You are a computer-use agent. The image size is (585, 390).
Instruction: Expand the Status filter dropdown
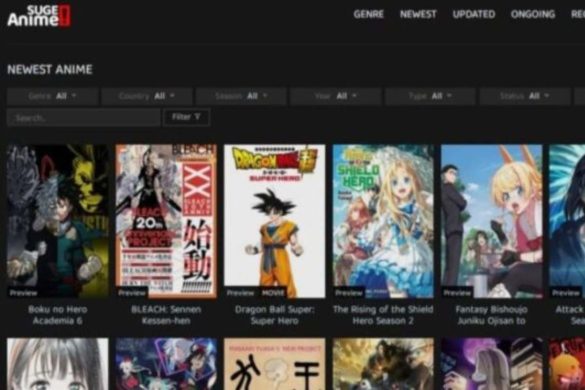tap(525, 96)
